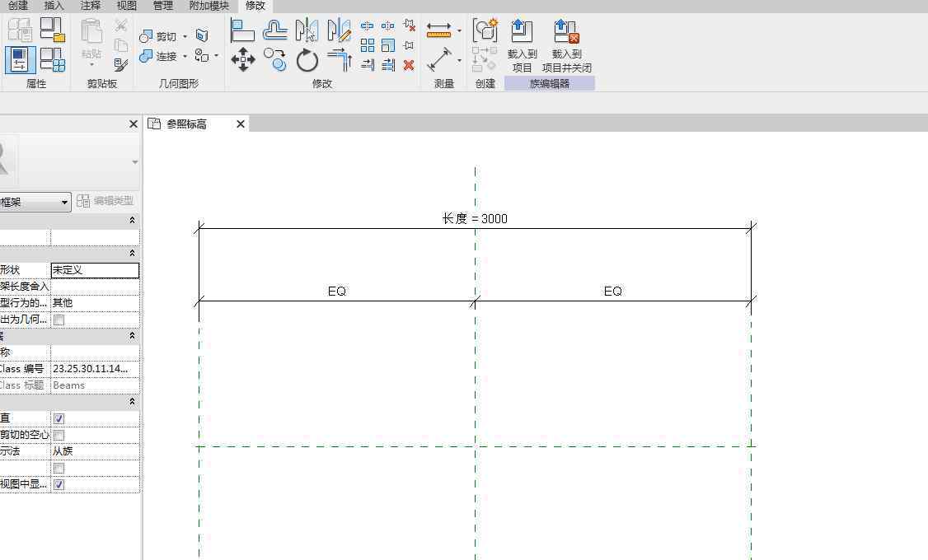This screenshot has height=560, width=928.
Task: Select Trim/Extend Multiple Elements tool
Action: tap(388, 65)
